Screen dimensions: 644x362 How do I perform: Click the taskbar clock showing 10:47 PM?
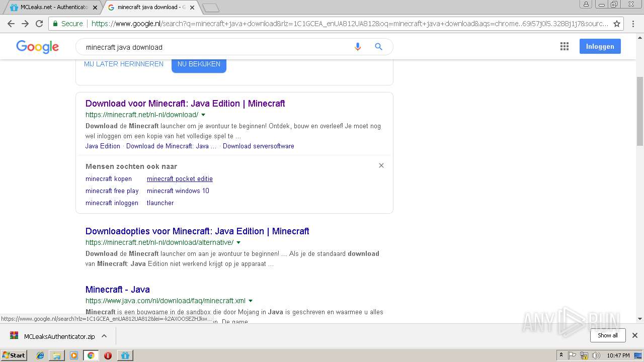pos(618,355)
